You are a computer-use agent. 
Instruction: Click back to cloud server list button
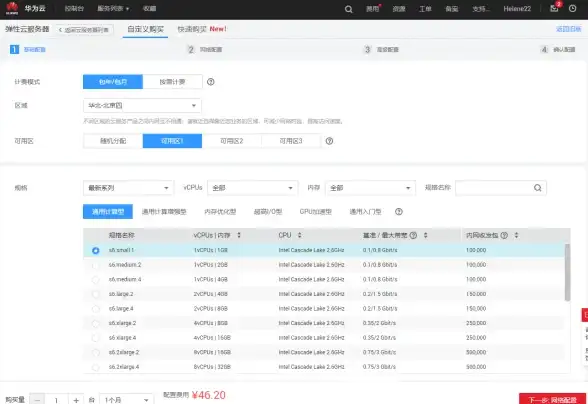point(85,30)
